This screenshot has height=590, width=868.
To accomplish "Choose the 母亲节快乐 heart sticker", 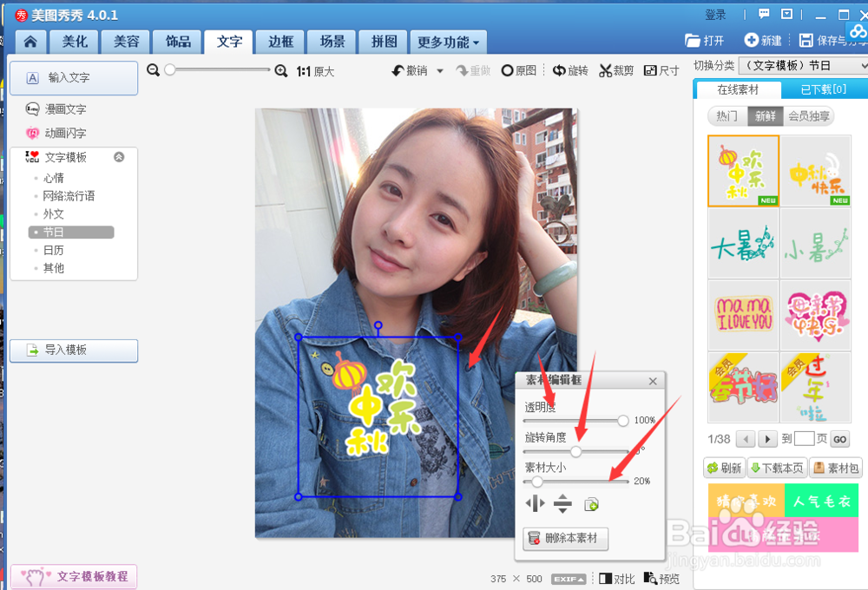I will click(x=815, y=315).
